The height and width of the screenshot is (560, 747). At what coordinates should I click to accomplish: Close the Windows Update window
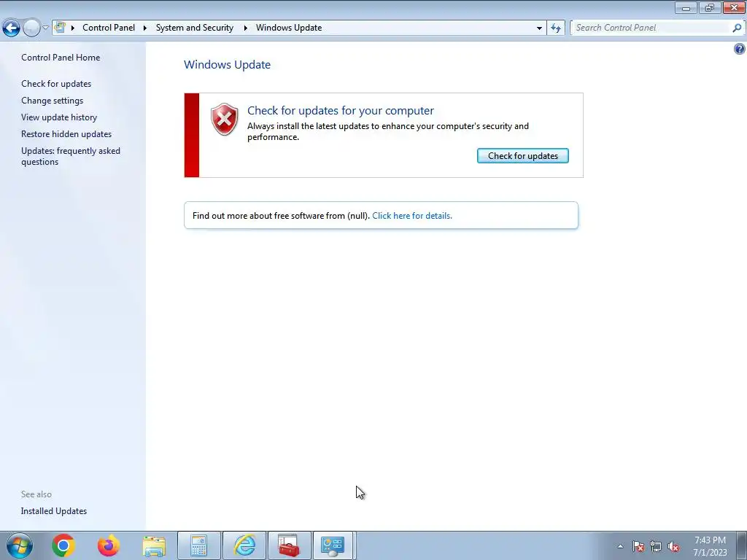734,7
